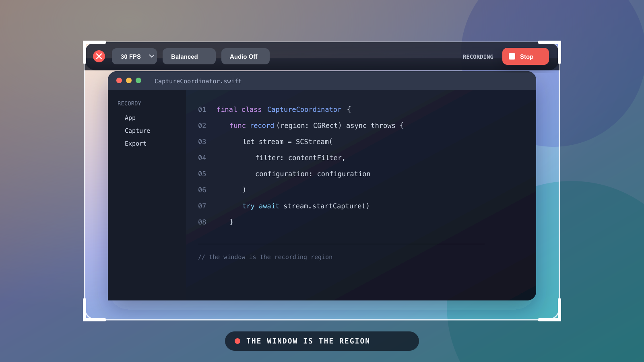Click "stream.startCapture()" on line 07
This screenshot has width=644, height=362.
click(x=326, y=206)
